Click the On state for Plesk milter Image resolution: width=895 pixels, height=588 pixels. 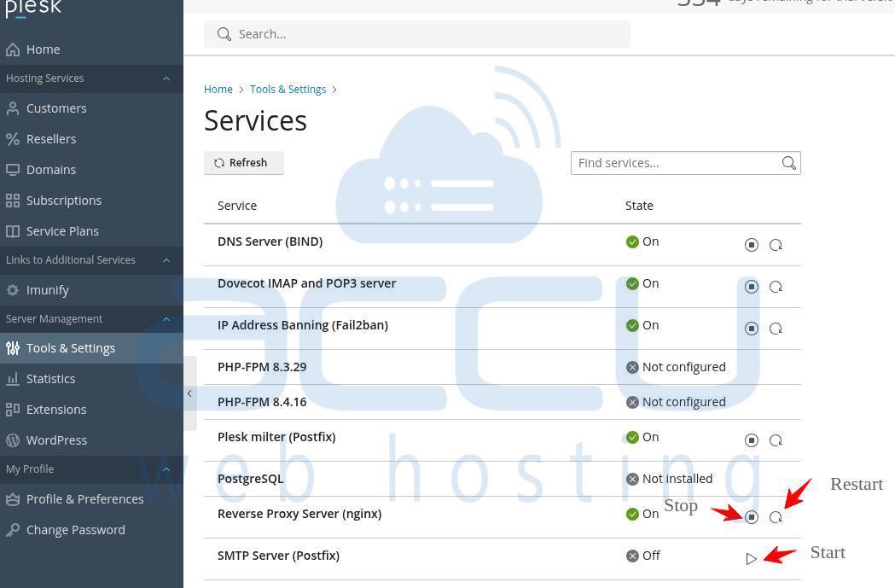pyautogui.click(x=642, y=437)
